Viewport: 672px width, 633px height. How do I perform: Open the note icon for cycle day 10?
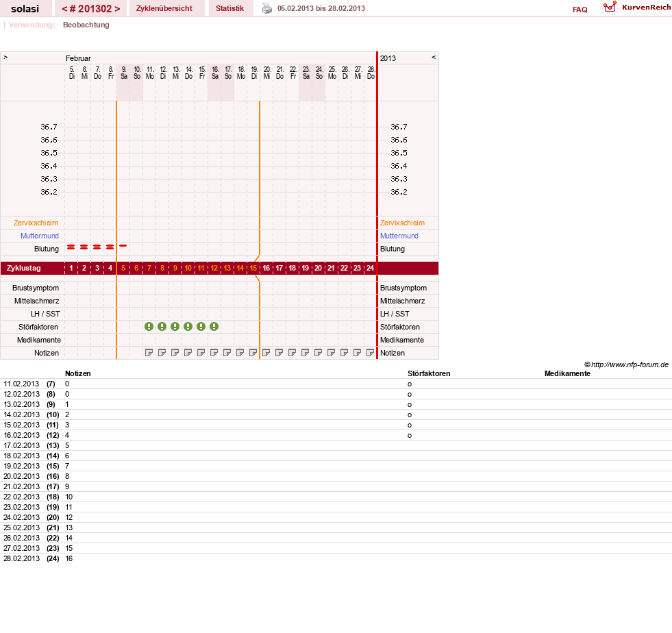188,353
